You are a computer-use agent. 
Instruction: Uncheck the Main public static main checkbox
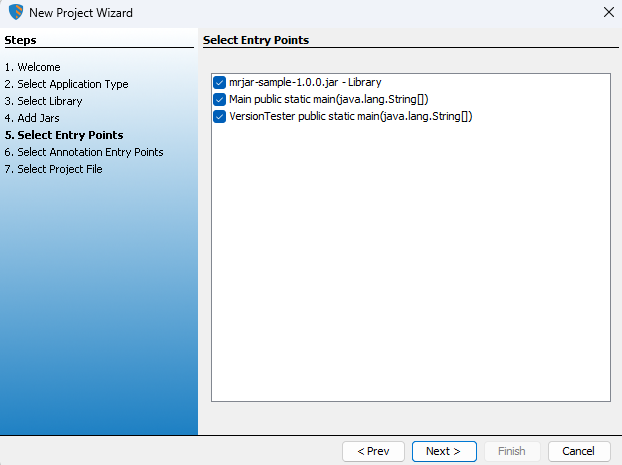point(219,100)
